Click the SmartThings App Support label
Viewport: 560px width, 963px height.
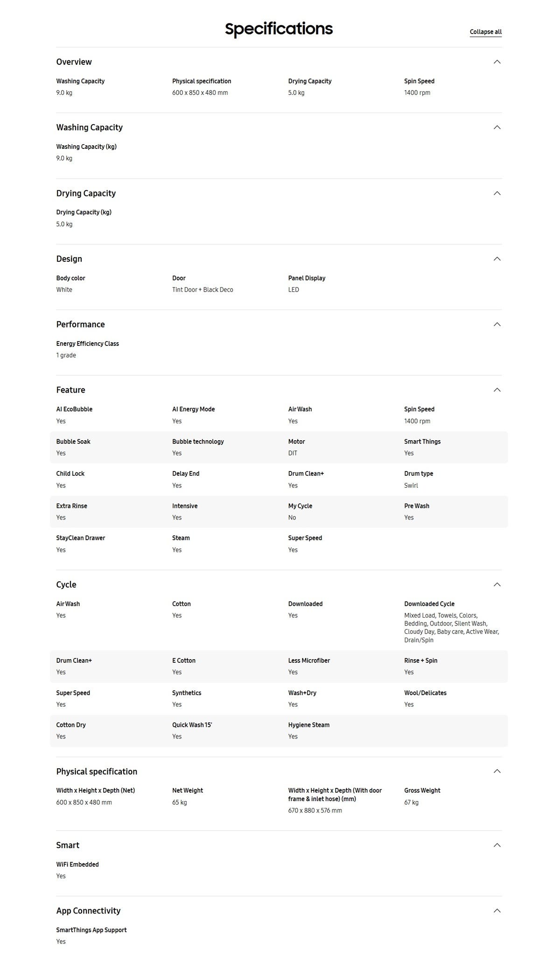[x=91, y=930]
